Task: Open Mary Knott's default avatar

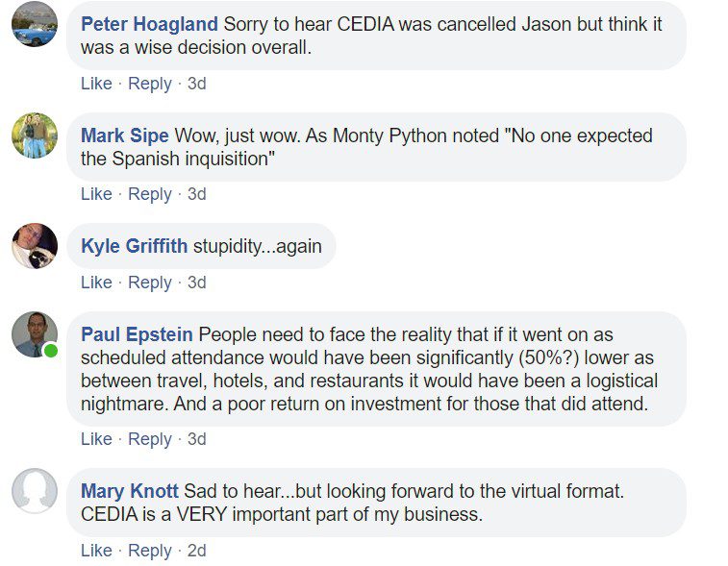Action: 35,491
